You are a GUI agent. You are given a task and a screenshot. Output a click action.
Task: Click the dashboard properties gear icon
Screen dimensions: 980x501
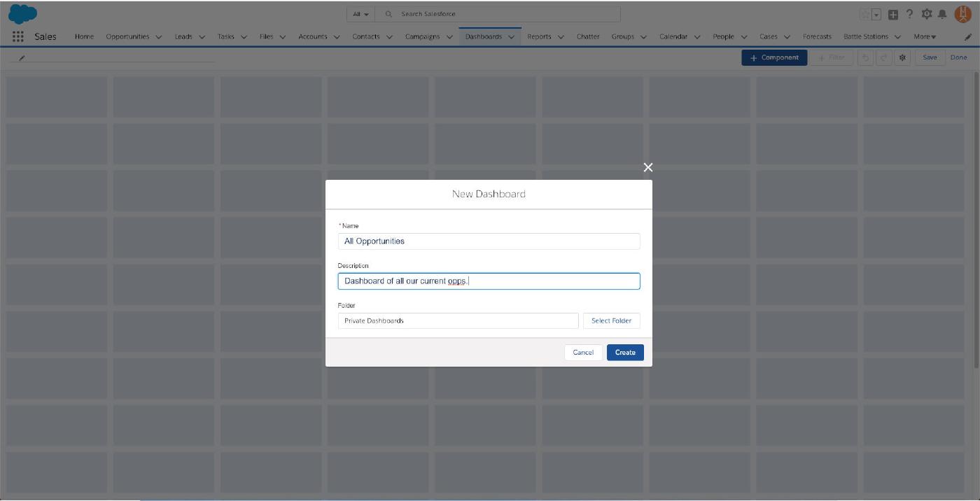point(902,57)
